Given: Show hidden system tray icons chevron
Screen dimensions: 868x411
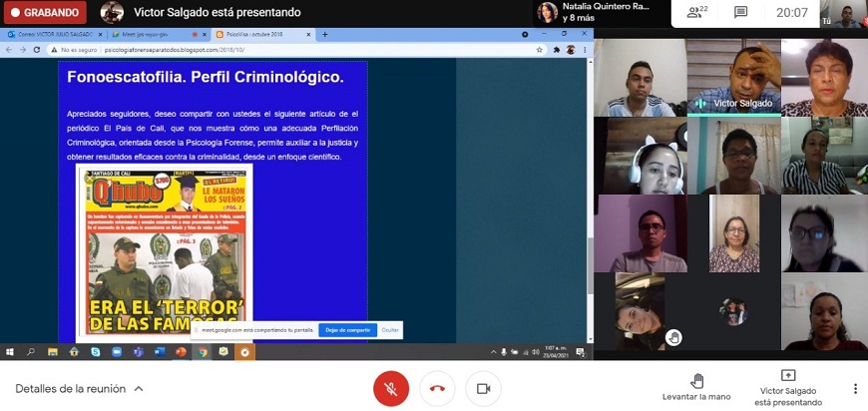Looking at the screenshot, I should point(494,352).
